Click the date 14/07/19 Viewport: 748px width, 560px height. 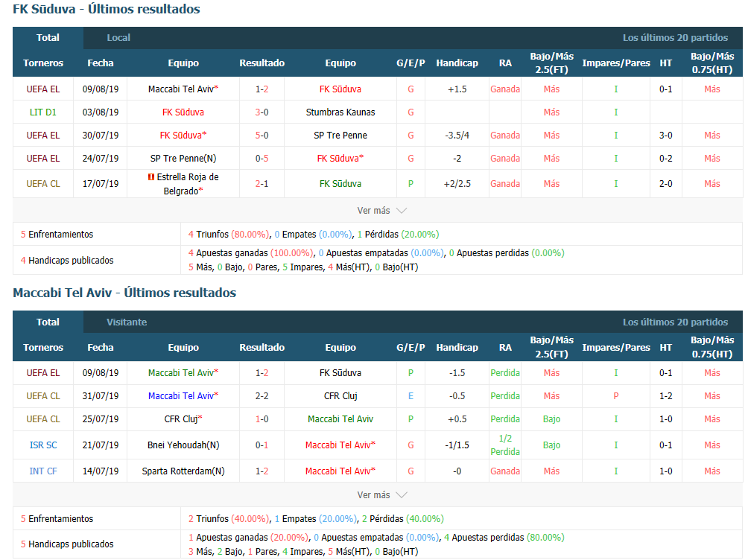click(100, 471)
